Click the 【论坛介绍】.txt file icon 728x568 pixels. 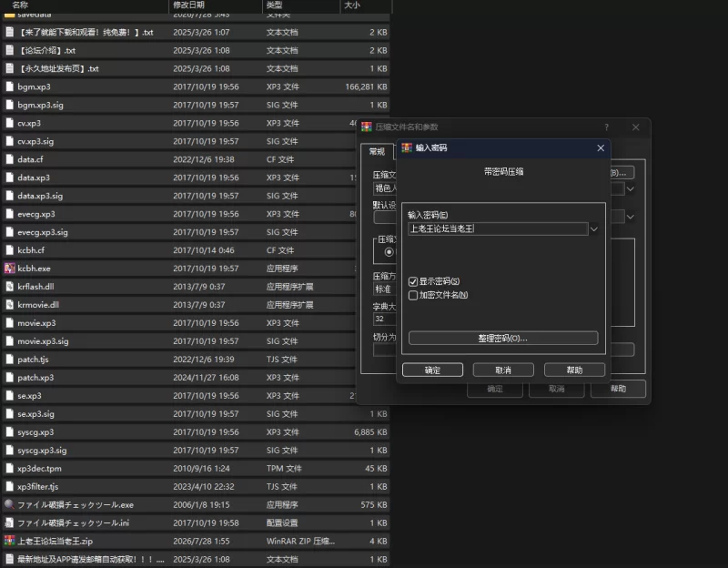(x=9, y=50)
